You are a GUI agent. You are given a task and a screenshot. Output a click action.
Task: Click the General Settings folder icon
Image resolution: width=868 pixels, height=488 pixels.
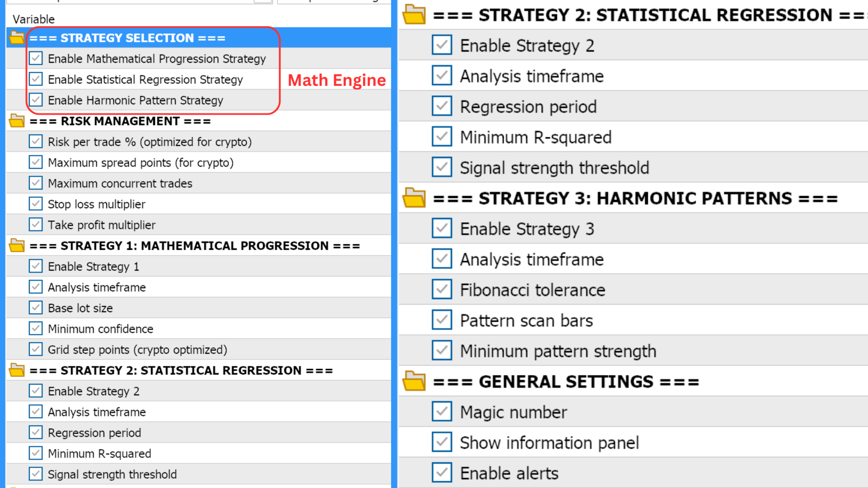pyautogui.click(x=414, y=381)
